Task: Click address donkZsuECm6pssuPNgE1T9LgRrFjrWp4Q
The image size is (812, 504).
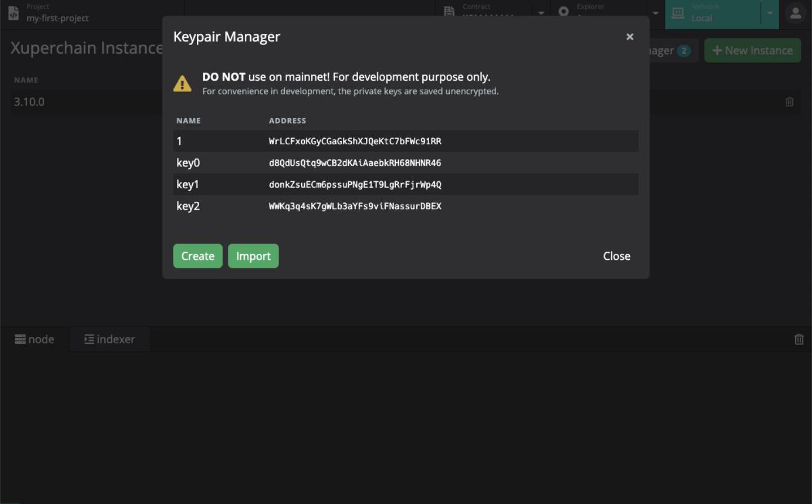Action: tap(355, 184)
